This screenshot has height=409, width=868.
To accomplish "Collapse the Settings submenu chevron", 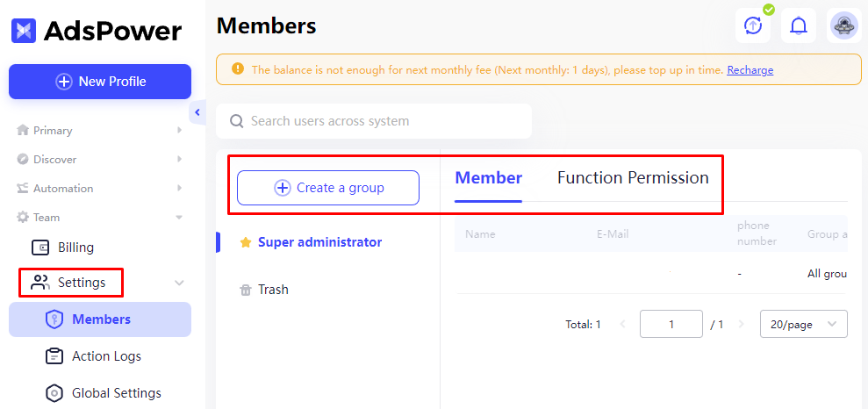I will [x=179, y=283].
